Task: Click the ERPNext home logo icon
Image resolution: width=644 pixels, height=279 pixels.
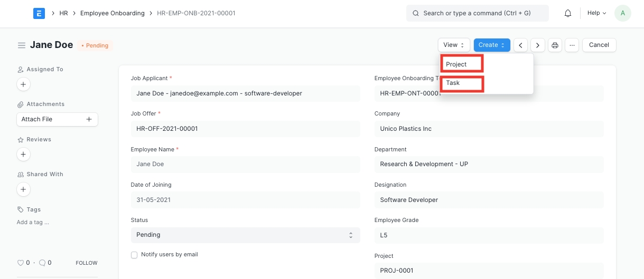Action: [39, 13]
